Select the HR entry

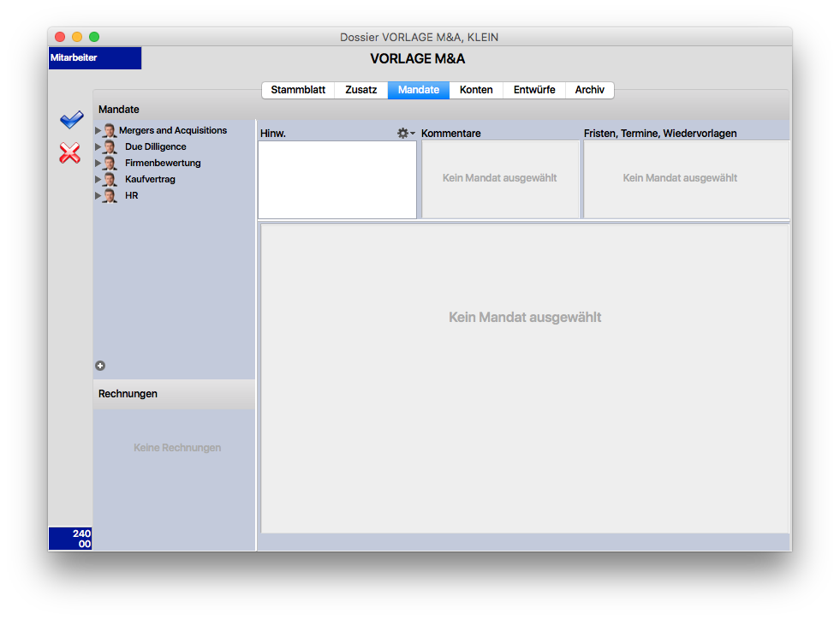(x=132, y=195)
